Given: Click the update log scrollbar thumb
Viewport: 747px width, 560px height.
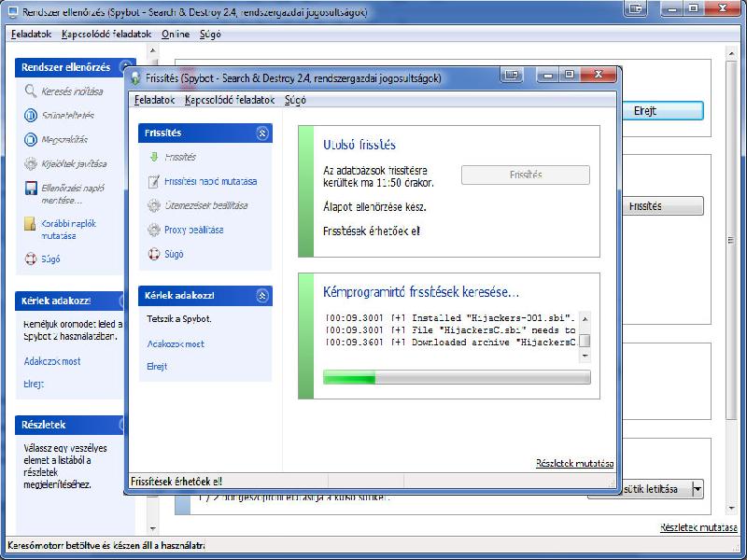Looking at the screenshot, I should pos(585,341).
